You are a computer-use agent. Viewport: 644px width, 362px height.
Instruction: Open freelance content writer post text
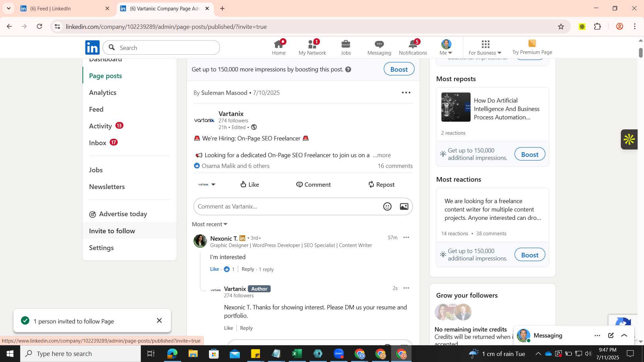point(493,209)
